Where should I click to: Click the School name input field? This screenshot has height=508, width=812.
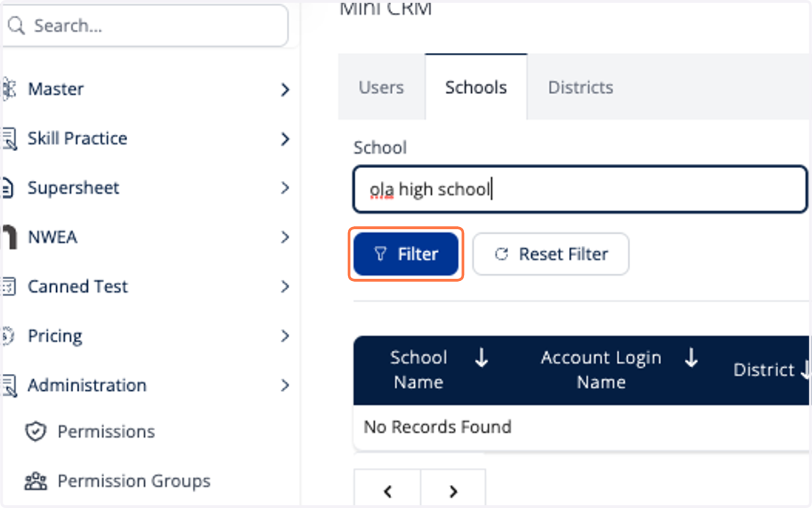pyautogui.click(x=581, y=189)
